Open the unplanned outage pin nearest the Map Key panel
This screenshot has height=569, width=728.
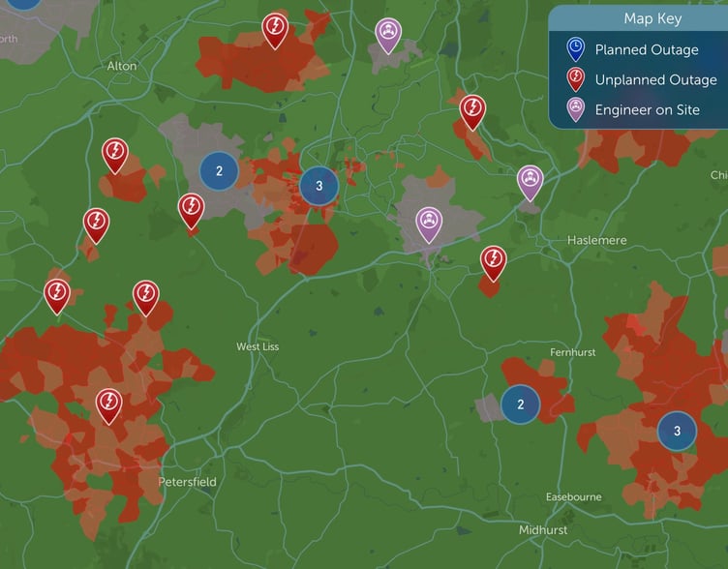(472, 112)
